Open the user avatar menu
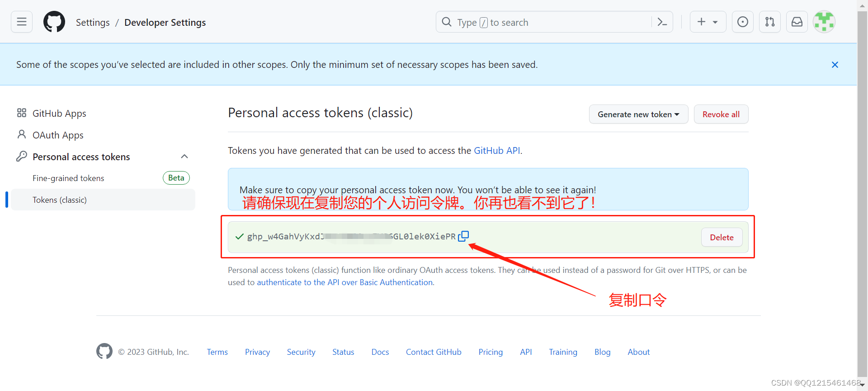The height and width of the screenshot is (391, 868). click(x=824, y=22)
